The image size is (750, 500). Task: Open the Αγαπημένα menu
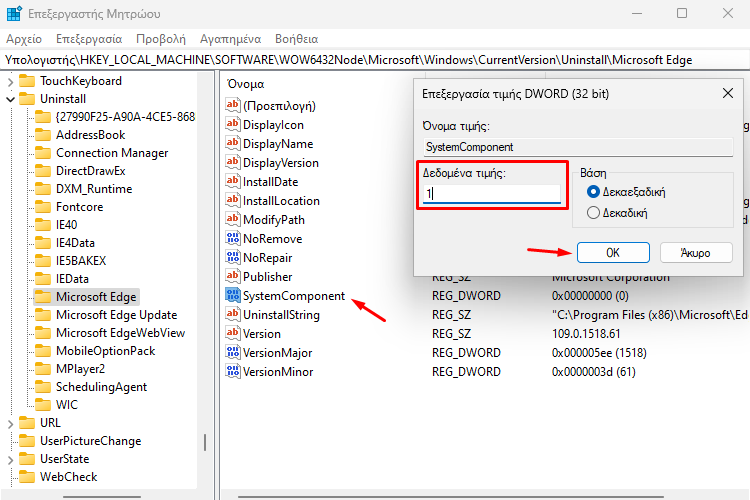pyautogui.click(x=231, y=39)
